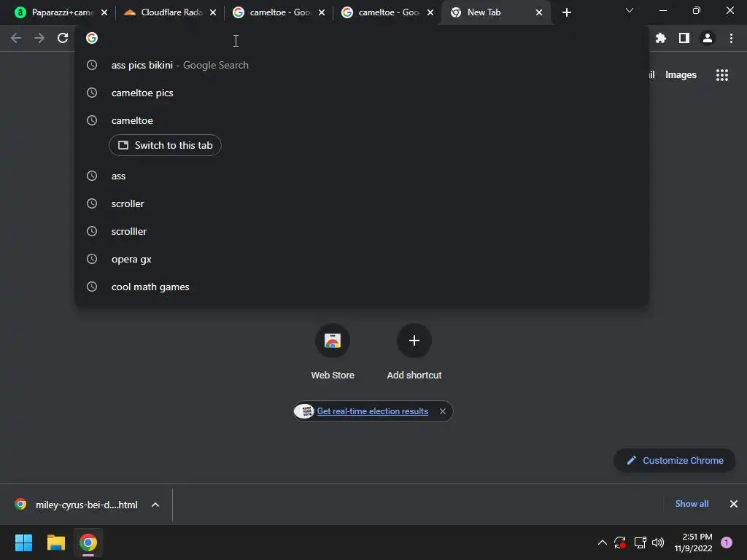
Task: Click history clock icon beside cool math games
Action: [92, 287]
